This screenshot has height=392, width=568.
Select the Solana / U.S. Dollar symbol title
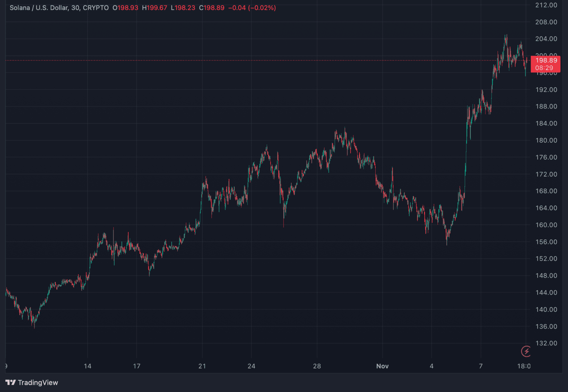(59, 8)
